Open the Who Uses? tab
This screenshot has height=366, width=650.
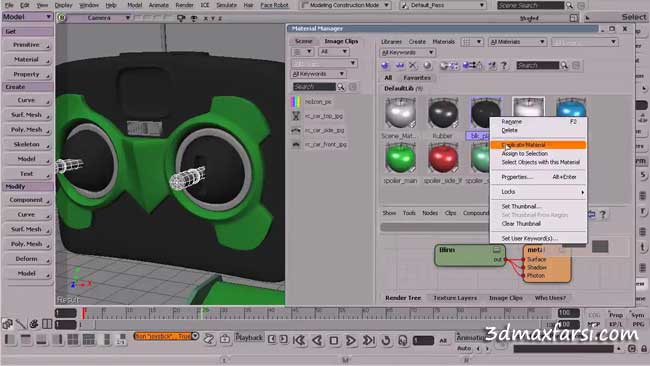pyautogui.click(x=550, y=298)
